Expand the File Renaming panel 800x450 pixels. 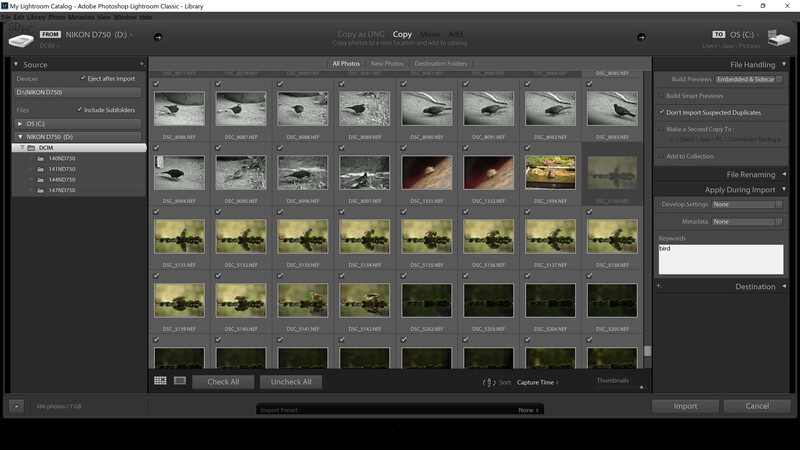[784, 174]
